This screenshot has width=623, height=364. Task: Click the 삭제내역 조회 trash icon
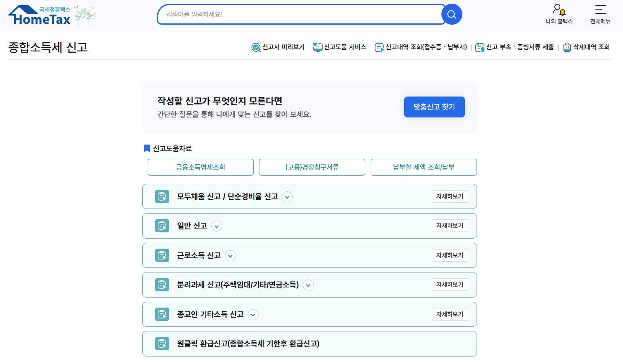(567, 47)
